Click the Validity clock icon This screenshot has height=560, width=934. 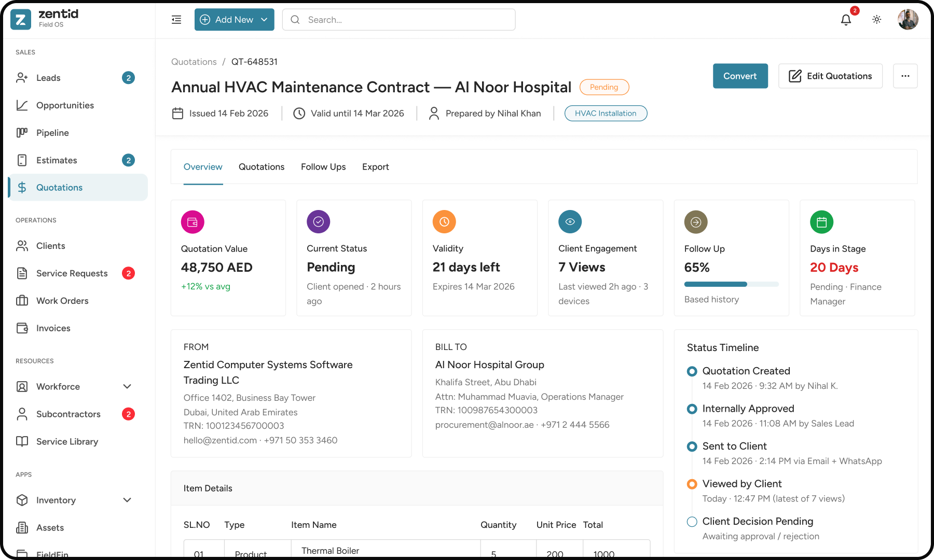(444, 222)
